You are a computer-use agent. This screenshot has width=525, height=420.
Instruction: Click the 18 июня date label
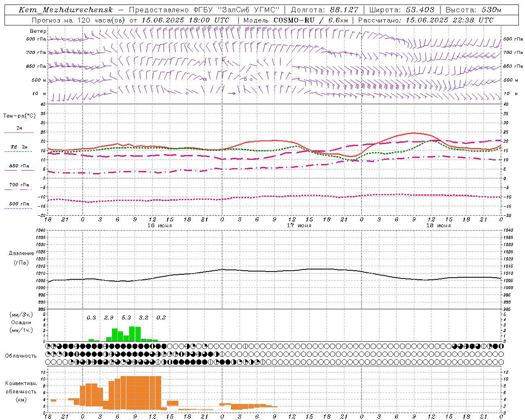point(438,226)
